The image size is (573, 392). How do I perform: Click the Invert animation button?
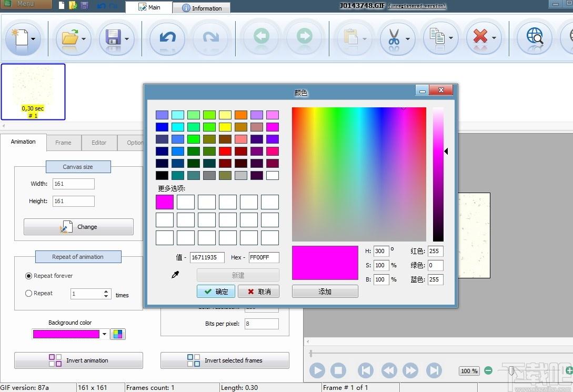[78, 360]
